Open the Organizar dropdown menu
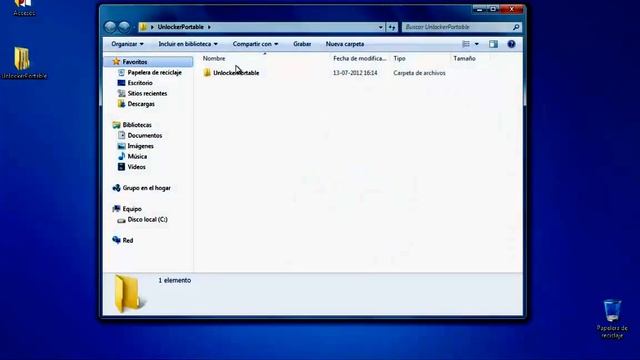The width and height of the screenshot is (640, 360). pos(127,44)
